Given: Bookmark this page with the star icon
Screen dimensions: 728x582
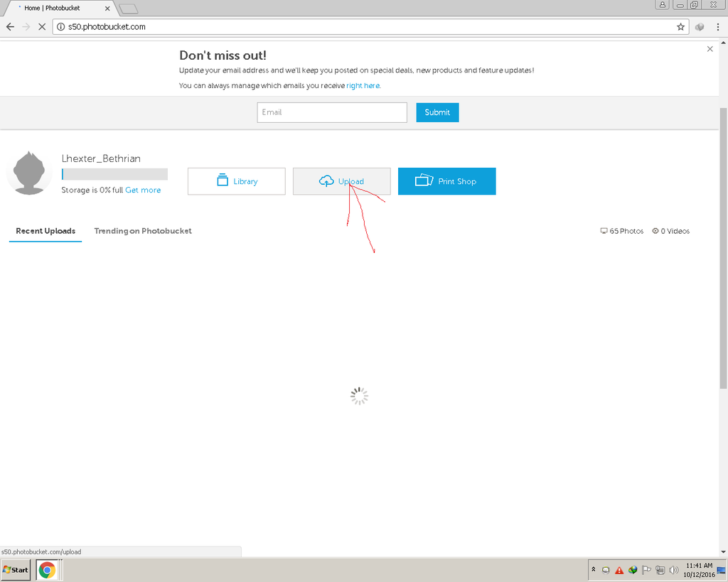Looking at the screenshot, I should click(680, 27).
